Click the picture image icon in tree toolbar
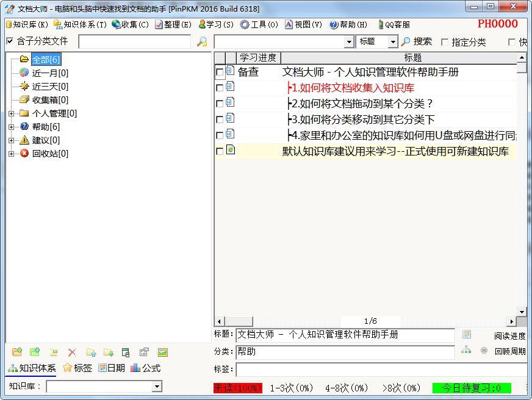The width and height of the screenshot is (532, 400). pyautogui.click(x=163, y=352)
